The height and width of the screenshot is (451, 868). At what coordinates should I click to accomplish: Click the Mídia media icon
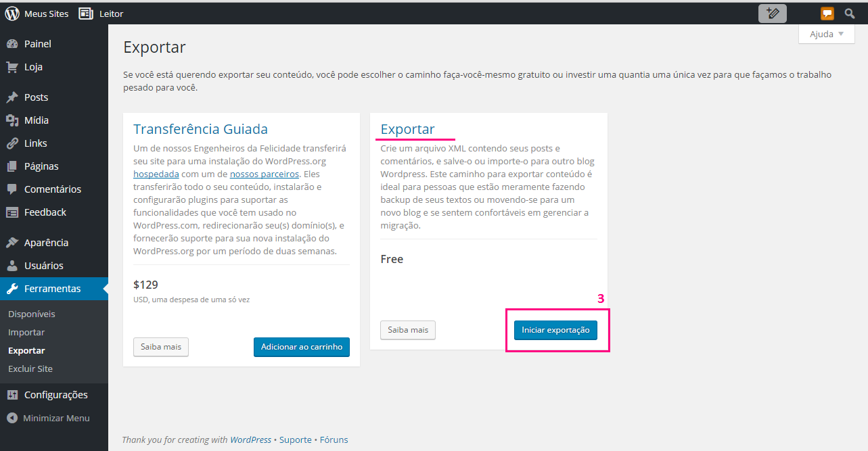tap(12, 120)
